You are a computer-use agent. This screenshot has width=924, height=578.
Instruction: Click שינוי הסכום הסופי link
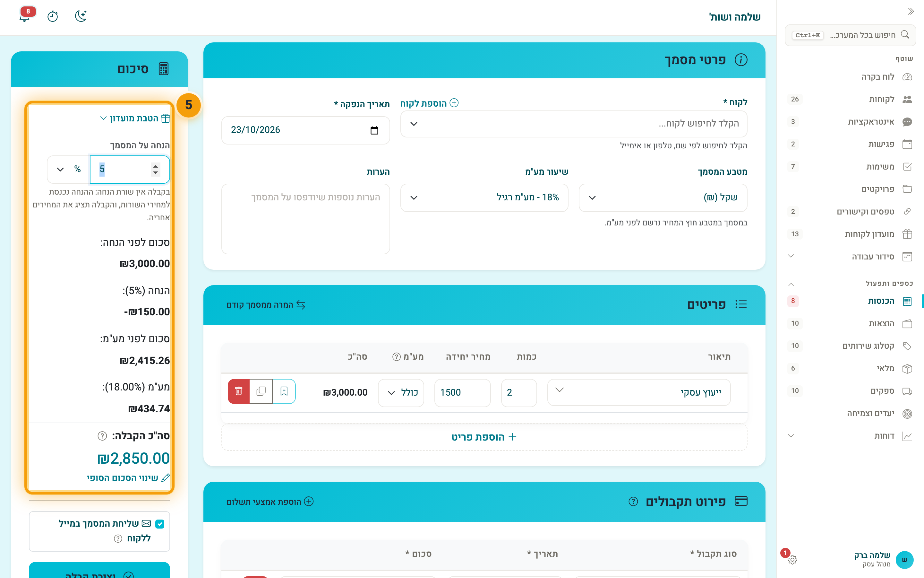(128, 478)
